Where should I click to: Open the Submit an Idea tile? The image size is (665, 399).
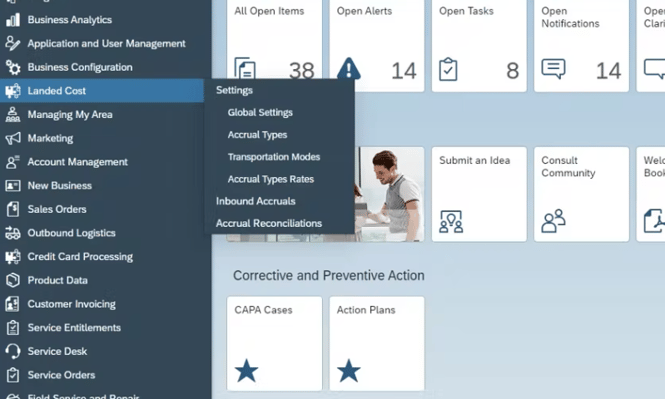479,194
